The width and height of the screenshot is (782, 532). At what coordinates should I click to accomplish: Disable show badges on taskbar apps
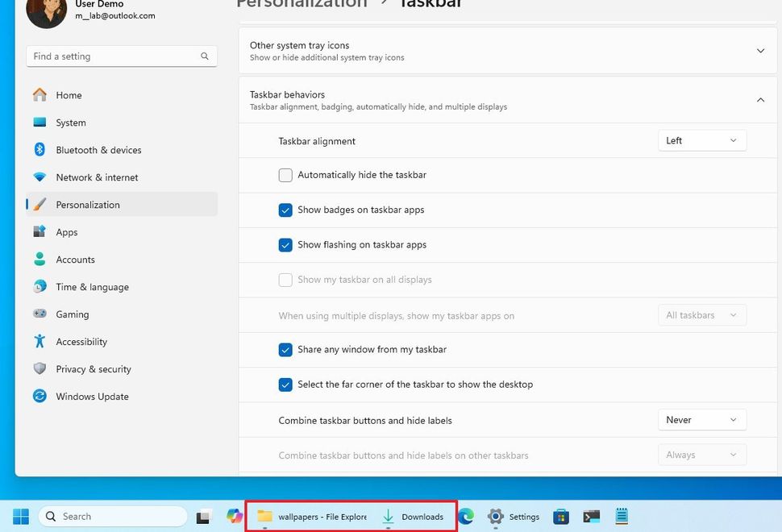[x=285, y=210]
